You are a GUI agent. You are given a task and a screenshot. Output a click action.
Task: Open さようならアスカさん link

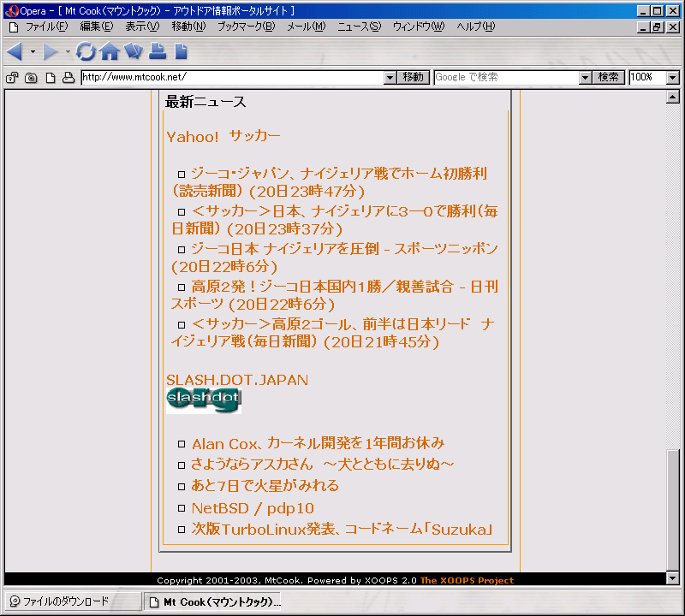(x=323, y=465)
